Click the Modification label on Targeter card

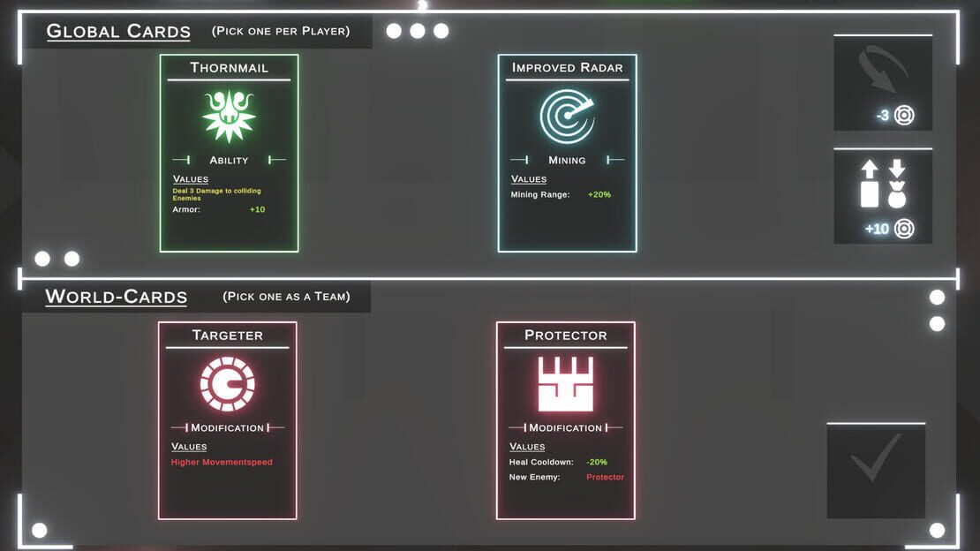pyautogui.click(x=228, y=427)
